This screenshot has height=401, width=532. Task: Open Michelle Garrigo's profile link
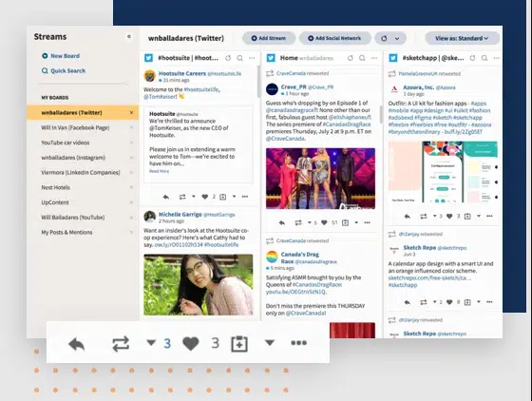[x=180, y=215]
